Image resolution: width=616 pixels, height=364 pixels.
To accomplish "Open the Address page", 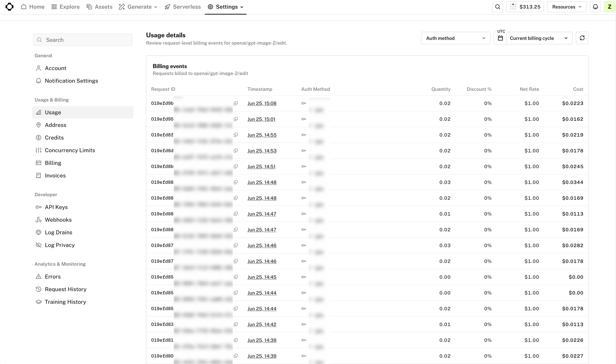I will [x=83, y=125].
